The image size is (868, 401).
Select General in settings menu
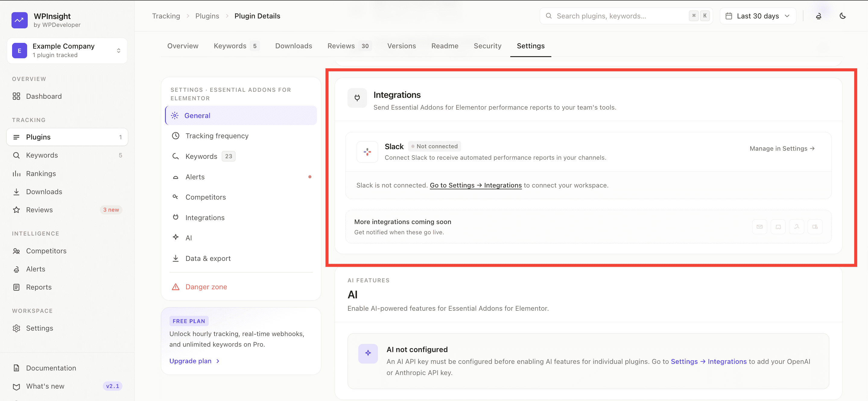241,115
